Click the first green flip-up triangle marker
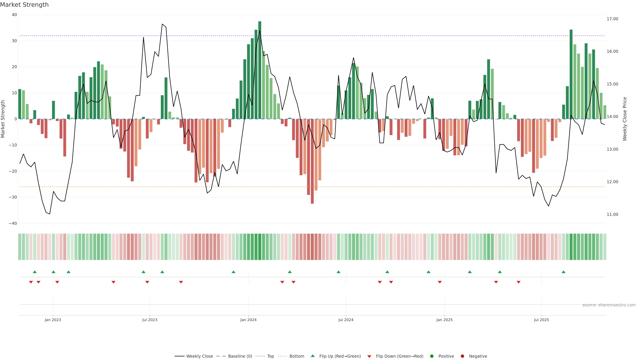This screenshot has width=644, height=362. coord(35,272)
